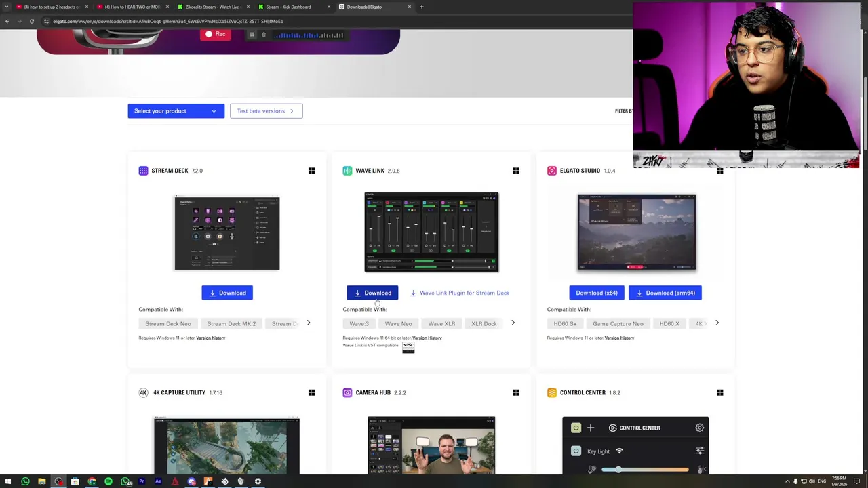
Task: Click the 'Wave:3' compatibility chip
Action: 359,324
